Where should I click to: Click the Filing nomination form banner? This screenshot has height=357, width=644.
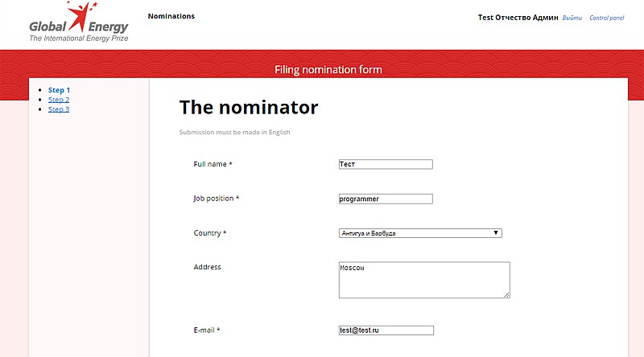pos(328,70)
